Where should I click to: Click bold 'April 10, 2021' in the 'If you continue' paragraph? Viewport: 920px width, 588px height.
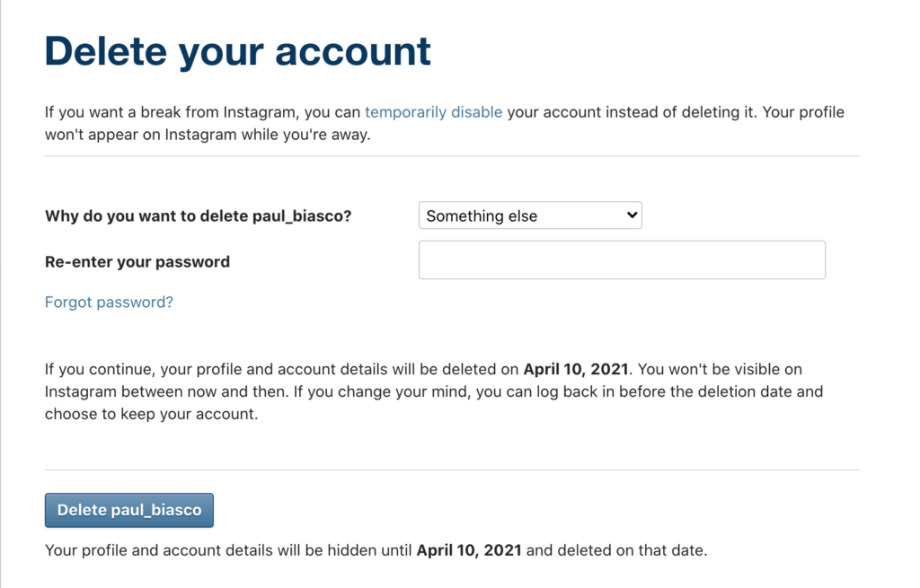tap(576, 369)
